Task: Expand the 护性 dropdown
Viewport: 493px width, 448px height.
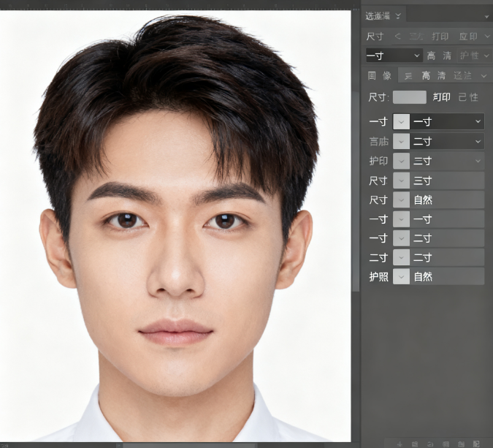Action: pos(474,56)
